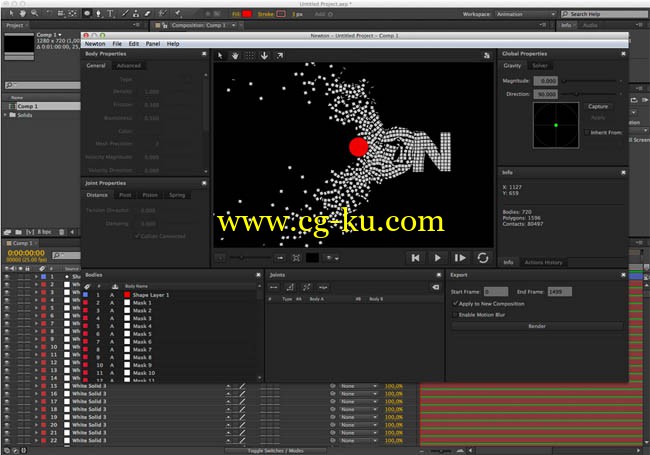Step the Newton simulation forward one frame

point(460,258)
